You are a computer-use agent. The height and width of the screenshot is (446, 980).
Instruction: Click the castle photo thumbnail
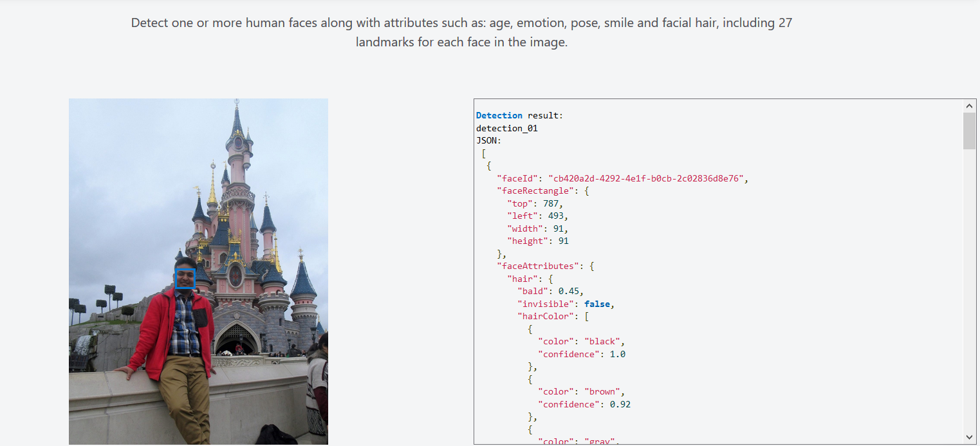[198, 272]
